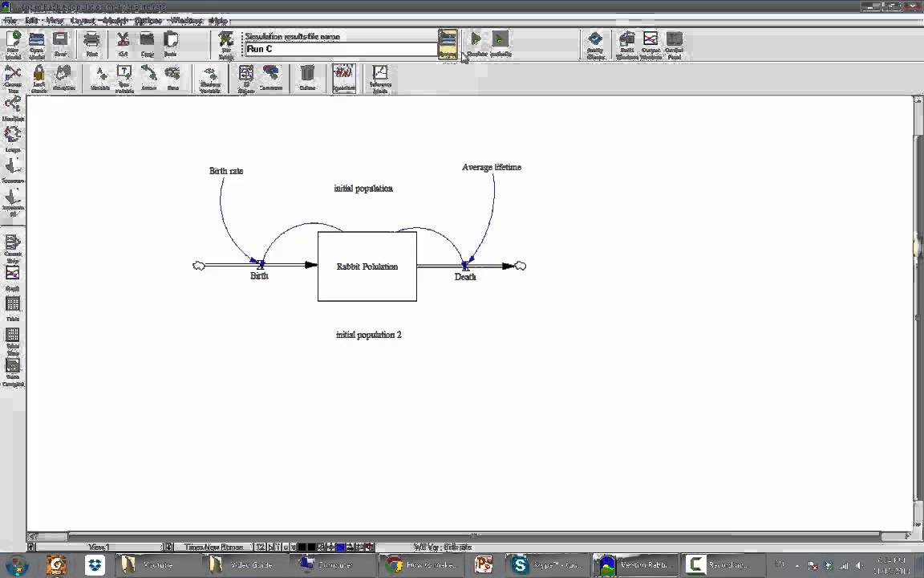Open the Options menu
Image resolution: width=924 pixels, height=578 pixels.
point(148,21)
